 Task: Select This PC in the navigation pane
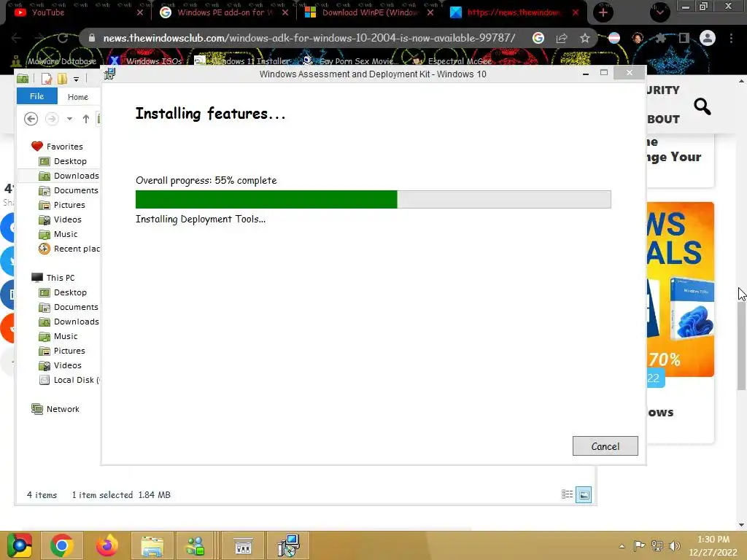coord(53,278)
